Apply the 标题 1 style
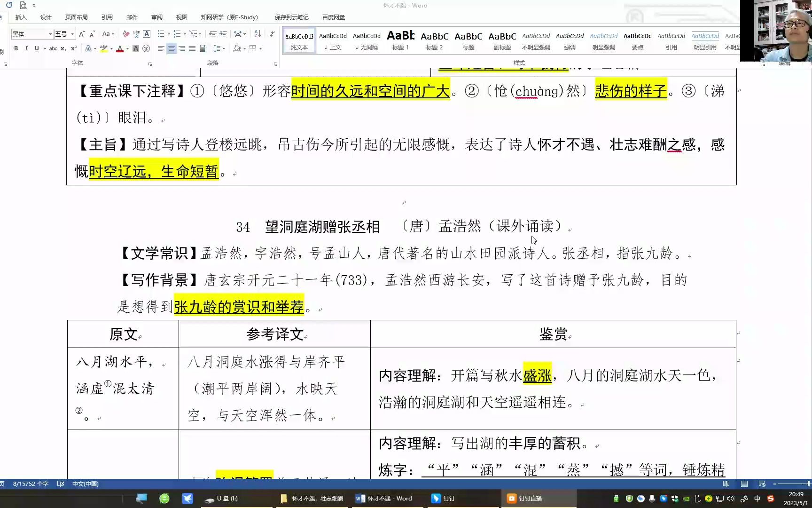This screenshot has width=812, height=508. pos(401,40)
